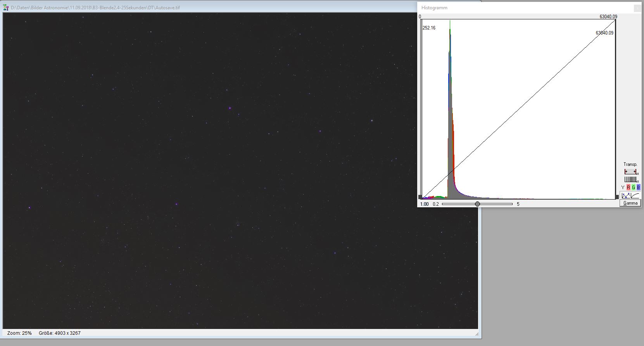Select the smooth gamma curve icon
The width and height of the screenshot is (644, 346).
tap(635, 196)
